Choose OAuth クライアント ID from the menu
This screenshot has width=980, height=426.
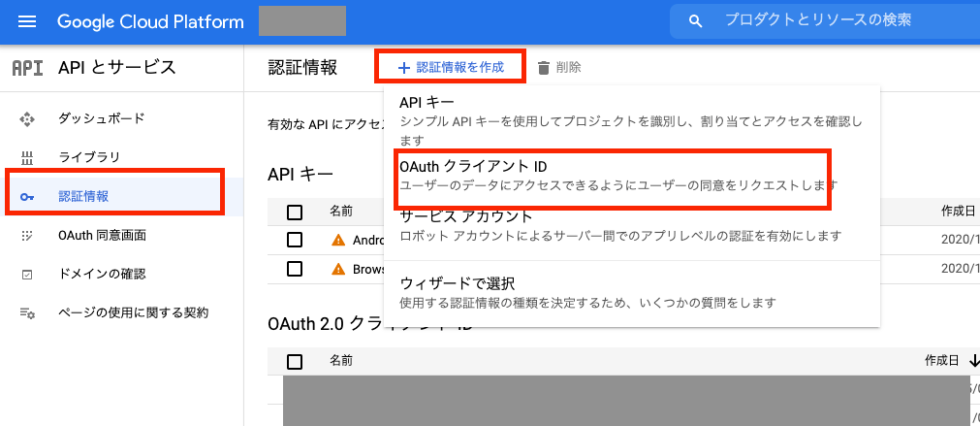pos(632,177)
